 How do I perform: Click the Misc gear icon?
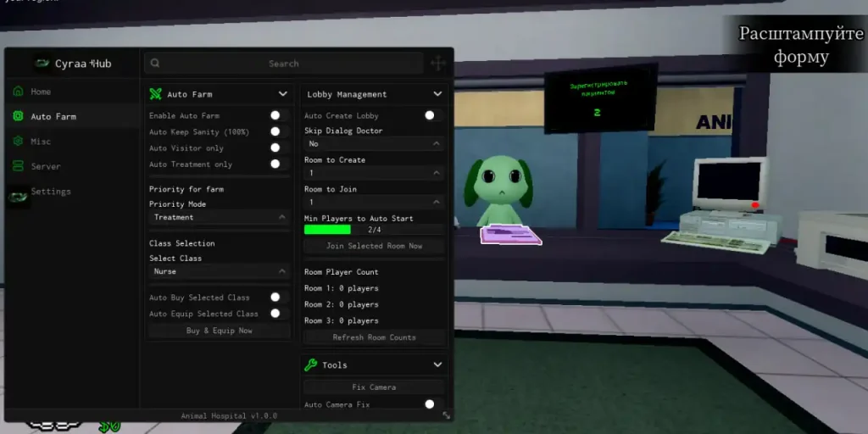(x=19, y=142)
